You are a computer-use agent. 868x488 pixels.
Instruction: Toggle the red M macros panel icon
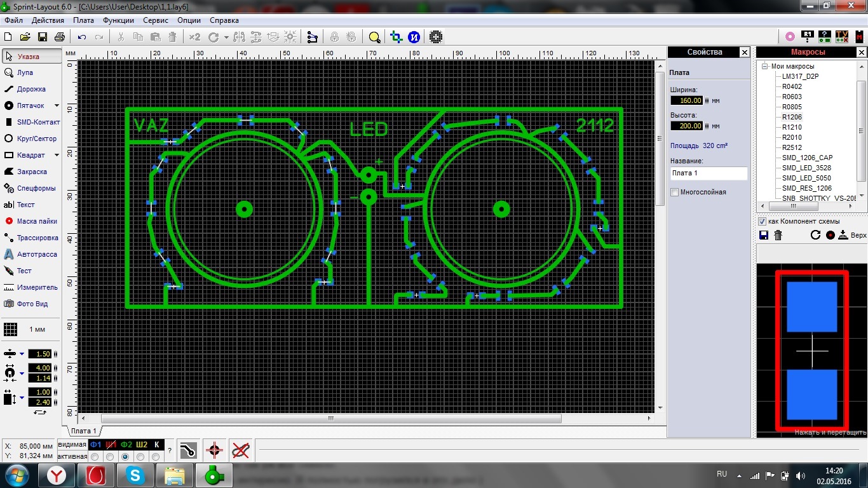pyautogui.click(x=859, y=37)
